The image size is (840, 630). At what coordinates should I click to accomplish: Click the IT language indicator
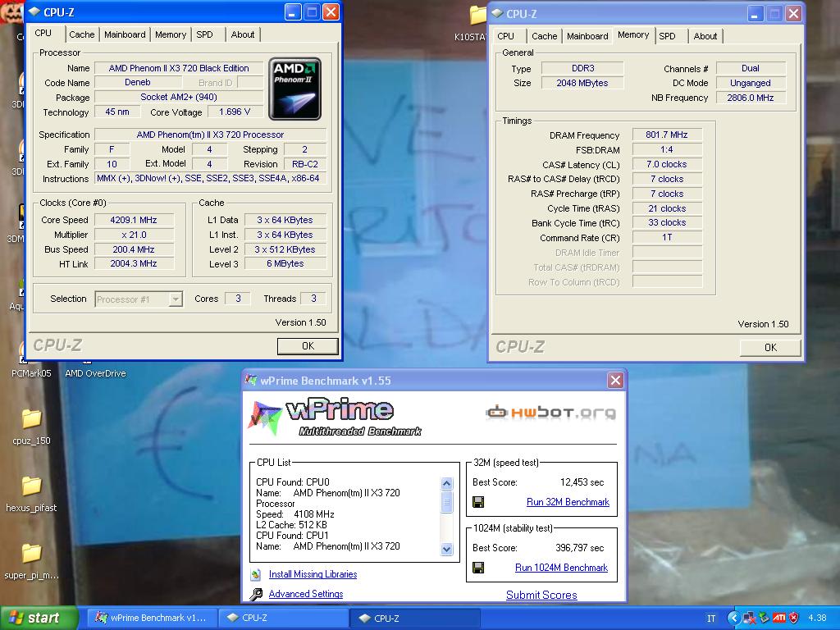[711, 619]
